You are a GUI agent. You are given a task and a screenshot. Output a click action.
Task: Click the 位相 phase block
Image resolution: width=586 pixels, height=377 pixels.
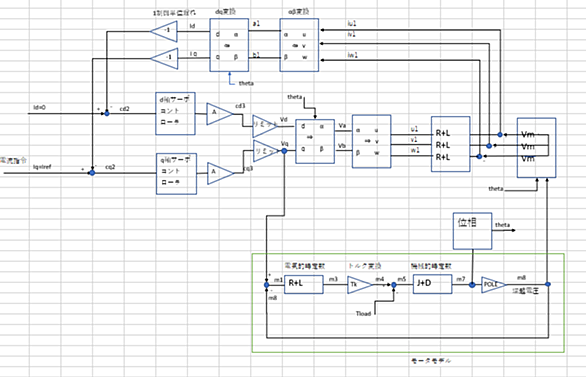point(472,231)
